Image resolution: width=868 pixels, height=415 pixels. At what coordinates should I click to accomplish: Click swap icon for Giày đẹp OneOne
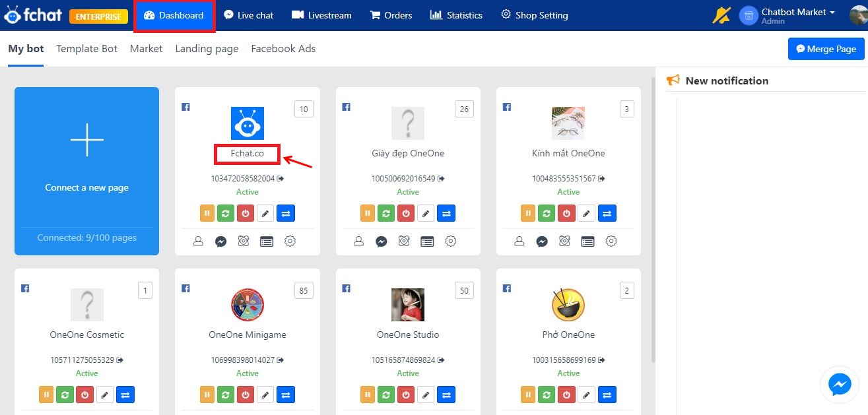(446, 213)
